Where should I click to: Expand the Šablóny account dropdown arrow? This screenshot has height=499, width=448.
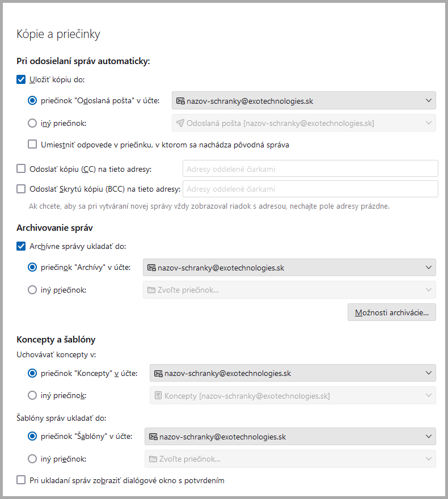428,437
